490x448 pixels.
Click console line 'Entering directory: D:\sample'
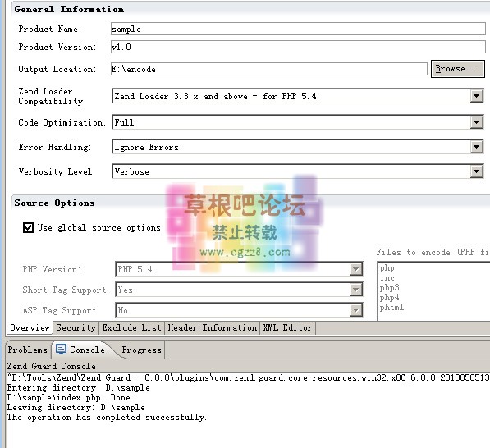coord(79,388)
